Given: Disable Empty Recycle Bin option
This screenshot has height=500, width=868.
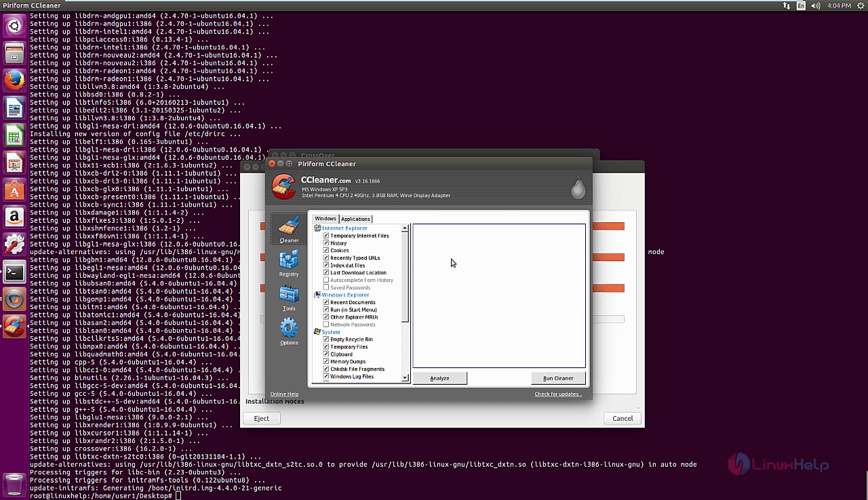Looking at the screenshot, I should tap(326, 339).
